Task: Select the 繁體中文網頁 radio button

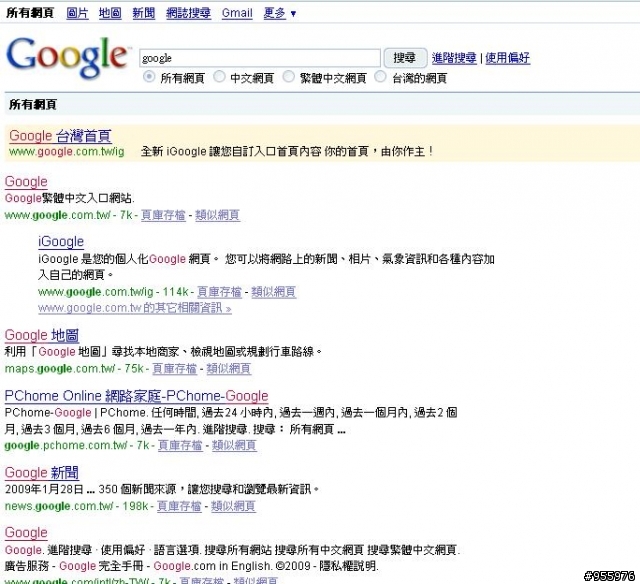Action: tap(289, 77)
